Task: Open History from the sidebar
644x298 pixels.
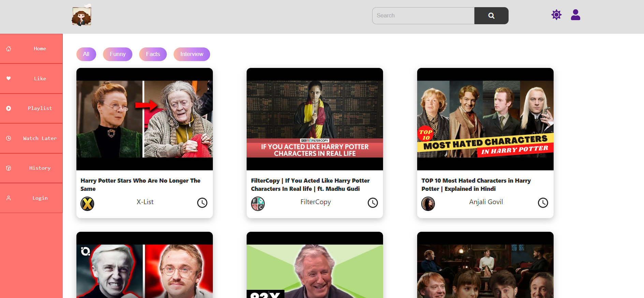Action: click(x=40, y=168)
